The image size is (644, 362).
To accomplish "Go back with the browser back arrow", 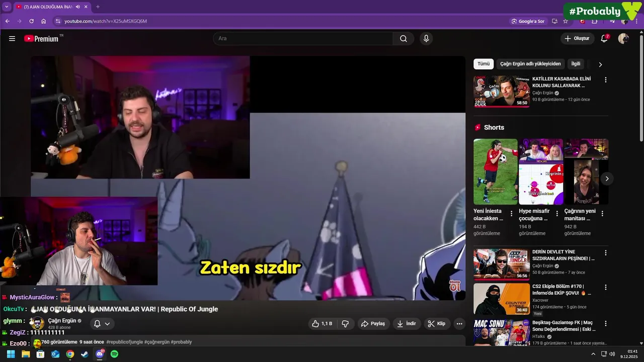I will 7,21.
